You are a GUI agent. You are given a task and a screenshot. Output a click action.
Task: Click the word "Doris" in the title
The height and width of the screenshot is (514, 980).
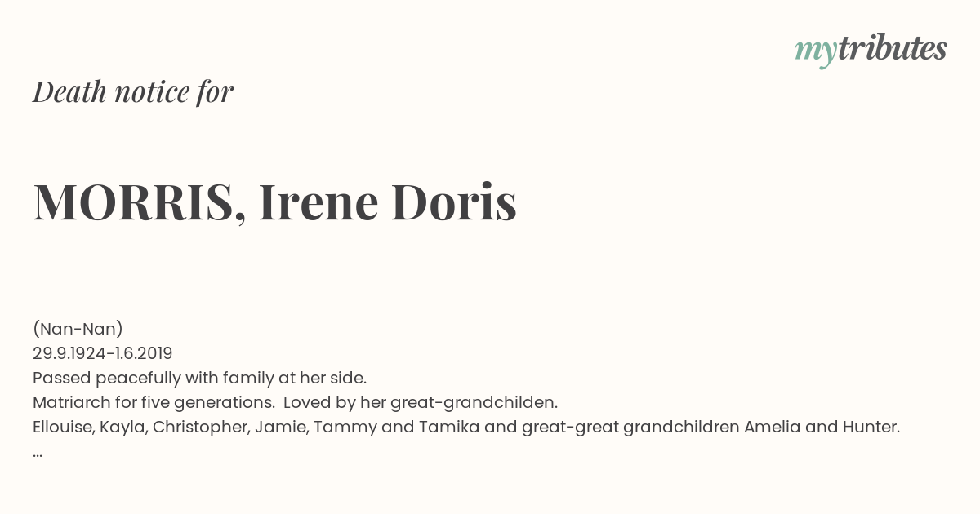(x=454, y=202)
